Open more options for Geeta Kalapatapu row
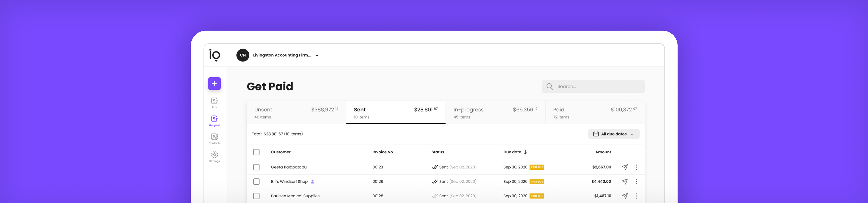The image size is (868, 203). click(636, 167)
